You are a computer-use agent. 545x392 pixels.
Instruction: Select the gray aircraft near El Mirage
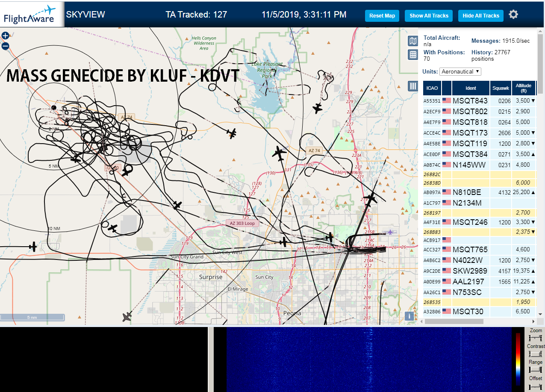(x=127, y=316)
